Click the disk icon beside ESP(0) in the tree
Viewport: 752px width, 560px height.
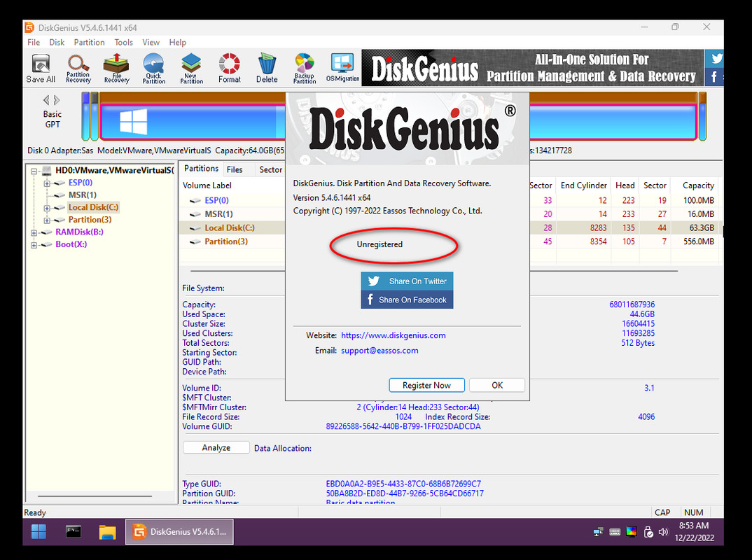pos(60,183)
